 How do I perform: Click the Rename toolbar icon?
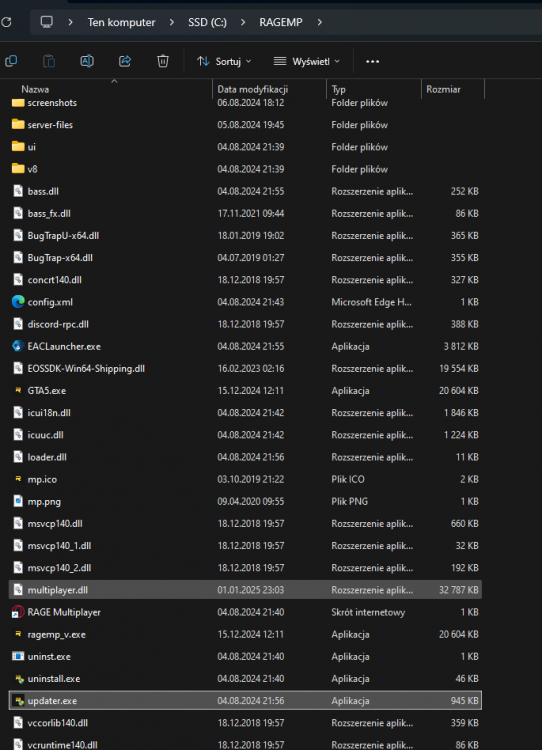[x=87, y=61]
